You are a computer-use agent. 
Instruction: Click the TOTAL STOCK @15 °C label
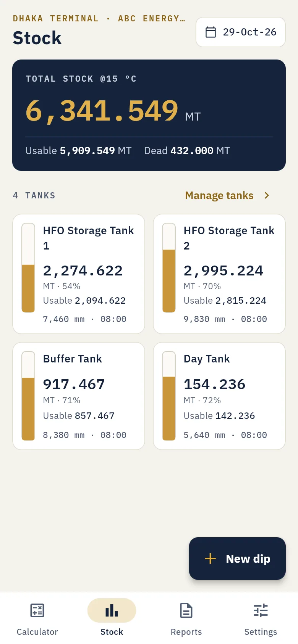point(81,79)
